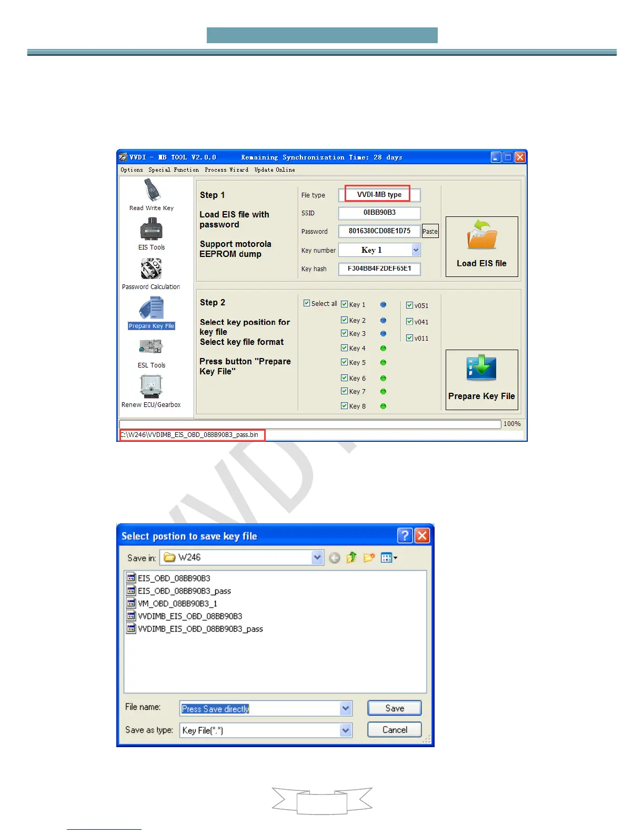
Task: Click the blue status dot beside Key 1
Action: coord(383,304)
